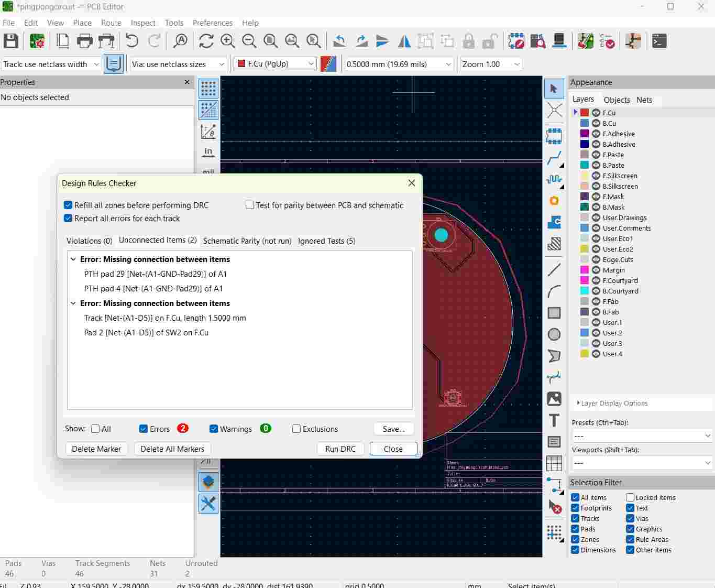Click the F.Silkscreen layer color swatch
715x588 pixels.
[x=585, y=176]
